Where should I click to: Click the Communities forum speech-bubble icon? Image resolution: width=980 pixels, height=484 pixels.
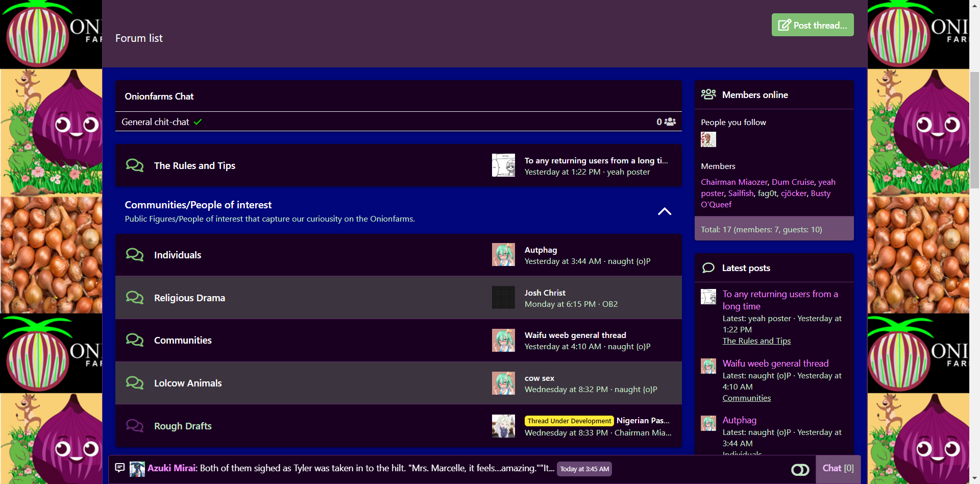(x=135, y=340)
